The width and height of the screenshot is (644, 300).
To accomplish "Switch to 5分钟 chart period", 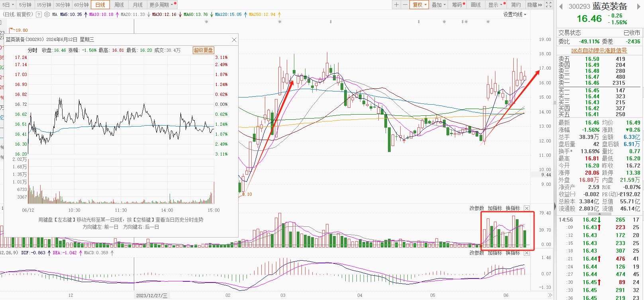I will coord(25,5).
